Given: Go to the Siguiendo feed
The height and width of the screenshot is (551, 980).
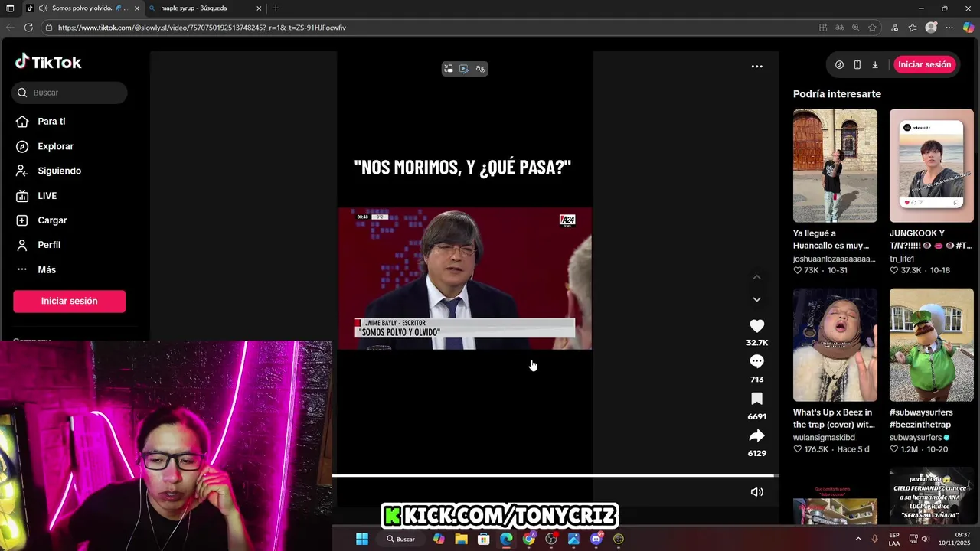Looking at the screenshot, I should (x=49, y=171).
